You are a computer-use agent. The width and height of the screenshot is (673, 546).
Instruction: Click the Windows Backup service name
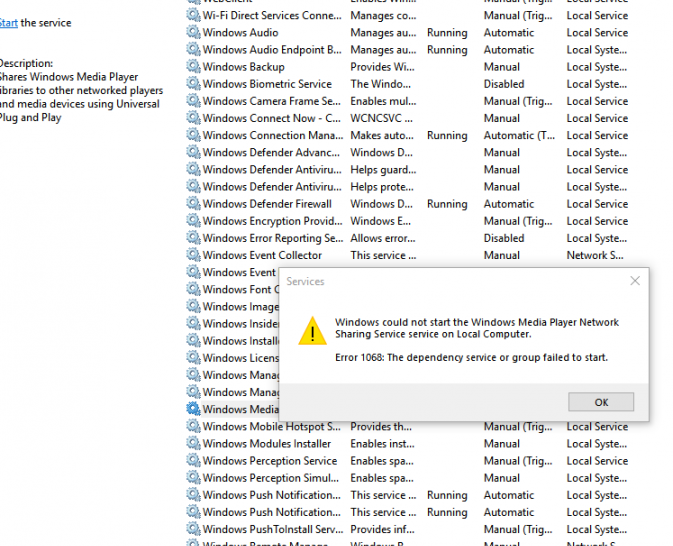point(243,67)
